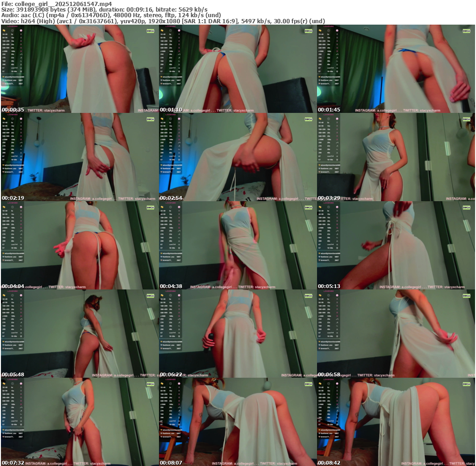The height and width of the screenshot is (466, 476).
Task: Click the 00:08:07 timestamp label
Action: pos(171,463)
